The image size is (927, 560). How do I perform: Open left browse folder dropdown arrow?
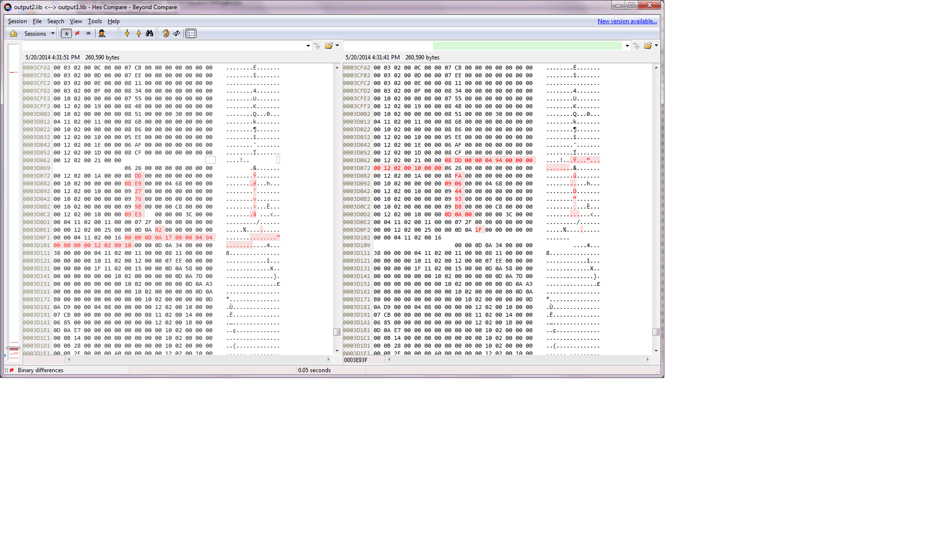tap(337, 46)
